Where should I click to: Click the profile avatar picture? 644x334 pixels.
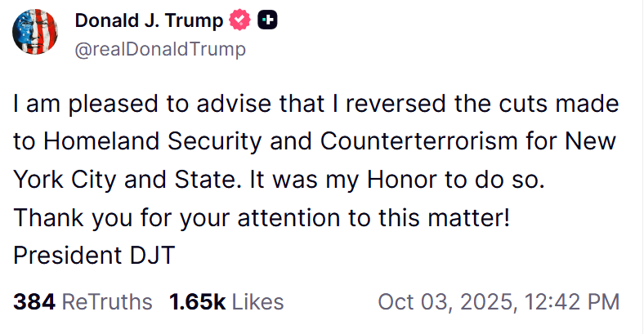(x=34, y=34)
